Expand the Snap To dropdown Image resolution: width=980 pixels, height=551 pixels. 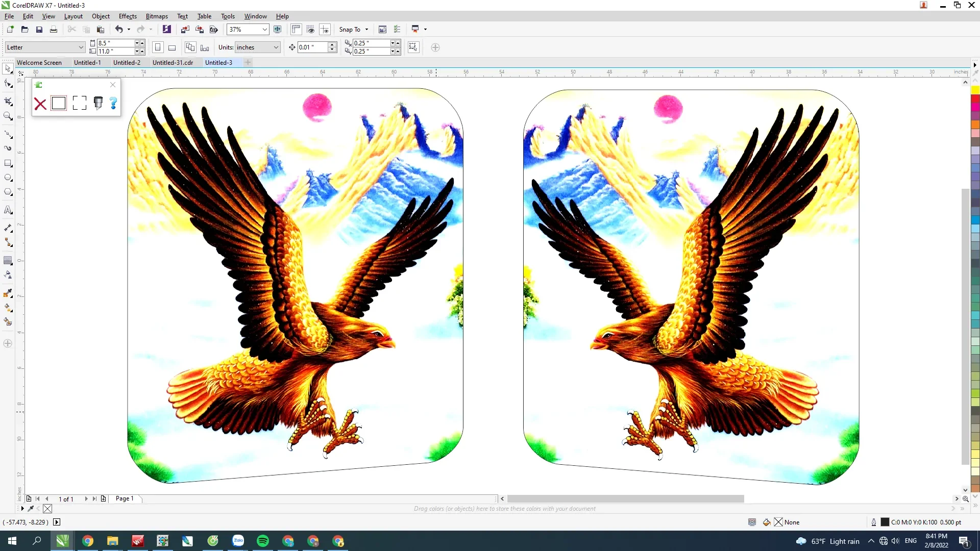[366, 30]
